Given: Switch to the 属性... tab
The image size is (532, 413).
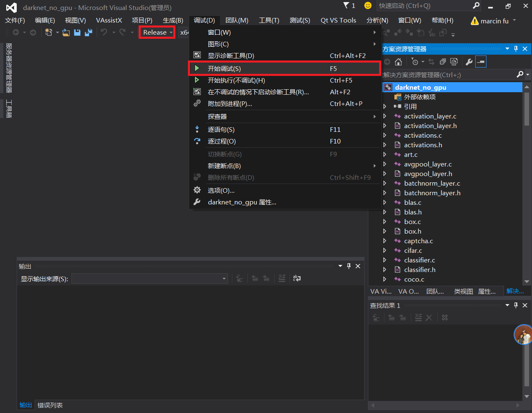Looking at the screenshot, I should coord(487,291).
